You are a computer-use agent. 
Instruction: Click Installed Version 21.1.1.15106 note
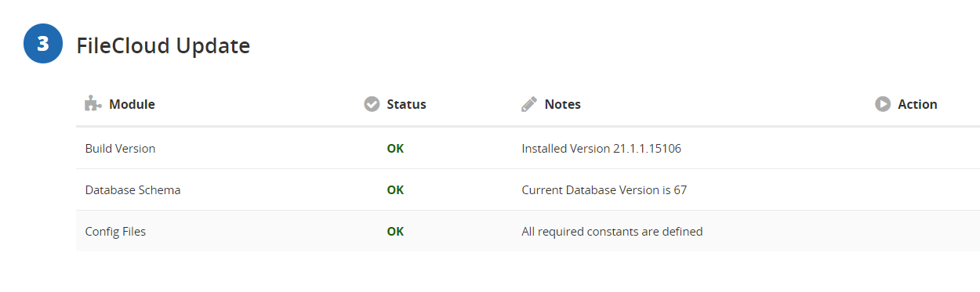(x=601, y=148)
